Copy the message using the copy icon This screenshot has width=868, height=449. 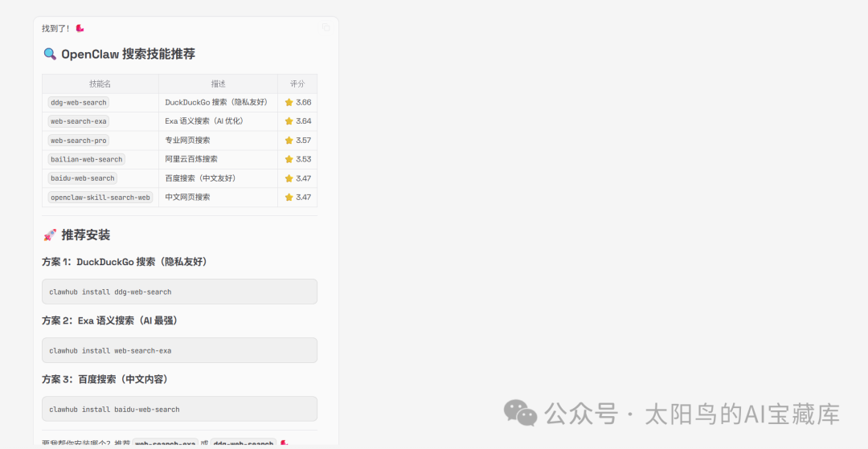pyautogui.click(x=326, y=27)
